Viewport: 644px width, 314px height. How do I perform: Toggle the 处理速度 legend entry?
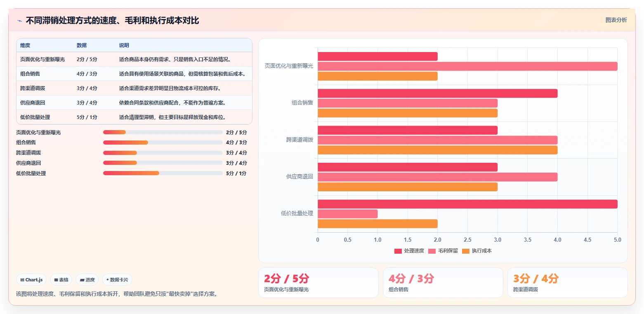click(409, 251)
